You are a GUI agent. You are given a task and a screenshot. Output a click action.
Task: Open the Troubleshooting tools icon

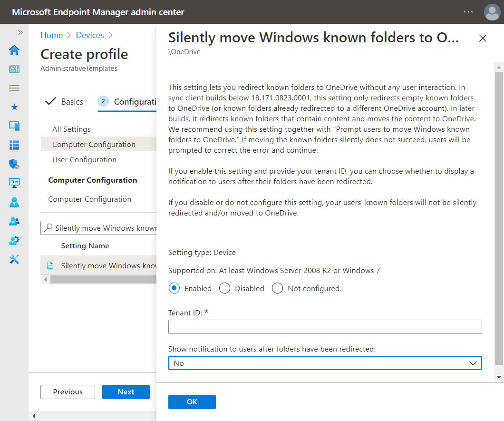pyautogui.click(x=14, y=259)
